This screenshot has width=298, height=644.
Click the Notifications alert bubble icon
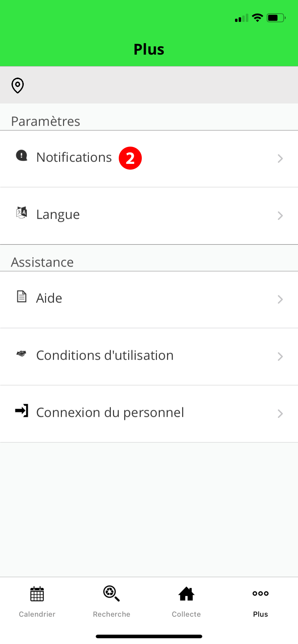(22, 155)
